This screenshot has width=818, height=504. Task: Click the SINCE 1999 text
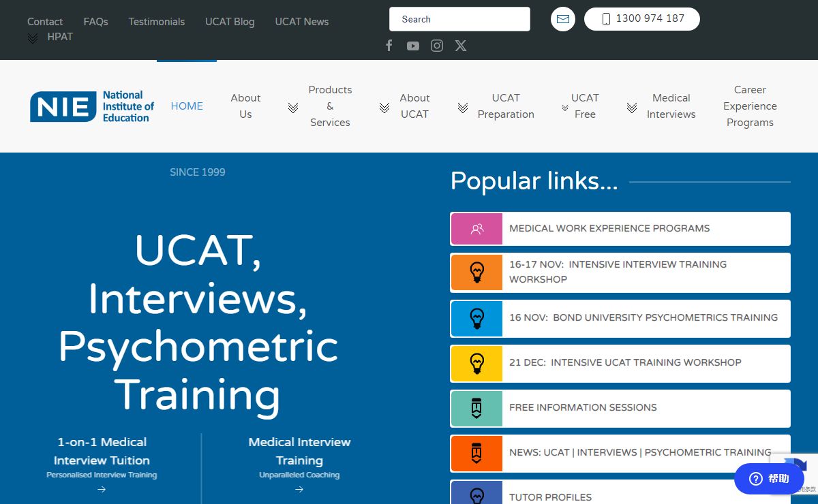[198, 172]
